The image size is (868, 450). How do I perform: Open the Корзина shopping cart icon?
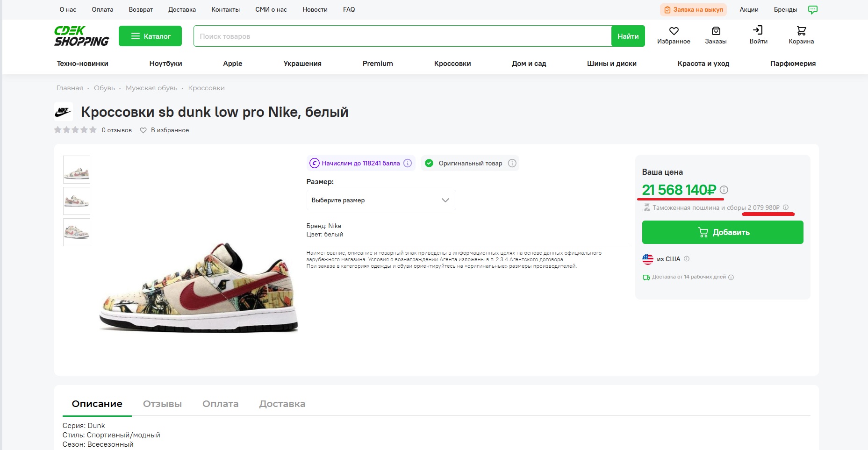point(801,31)
